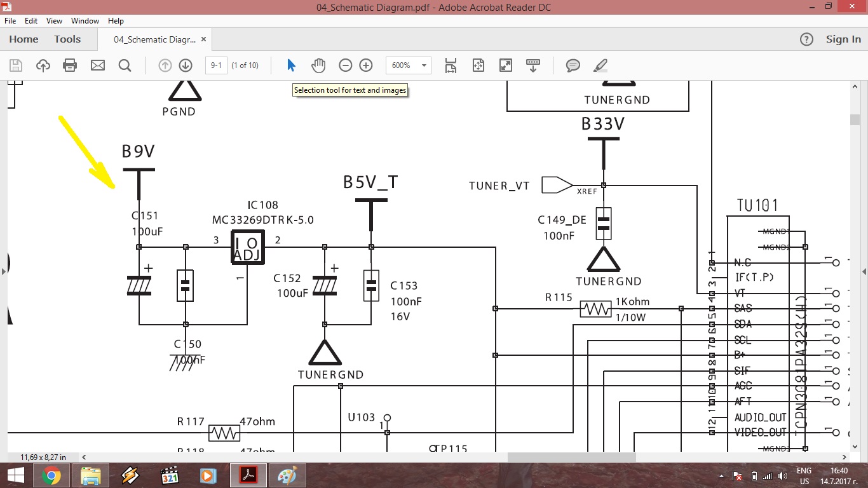
Task: Click the Sign In link
Action: tap(843, 39)
